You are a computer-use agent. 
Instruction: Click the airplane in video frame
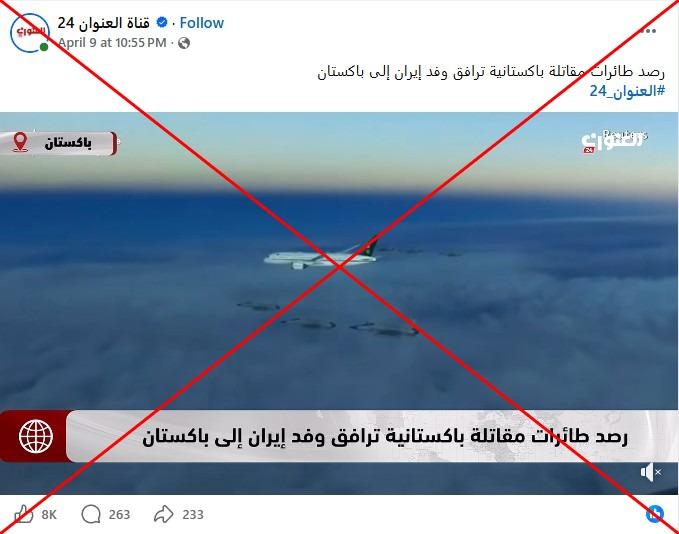(x=321, y=254)
